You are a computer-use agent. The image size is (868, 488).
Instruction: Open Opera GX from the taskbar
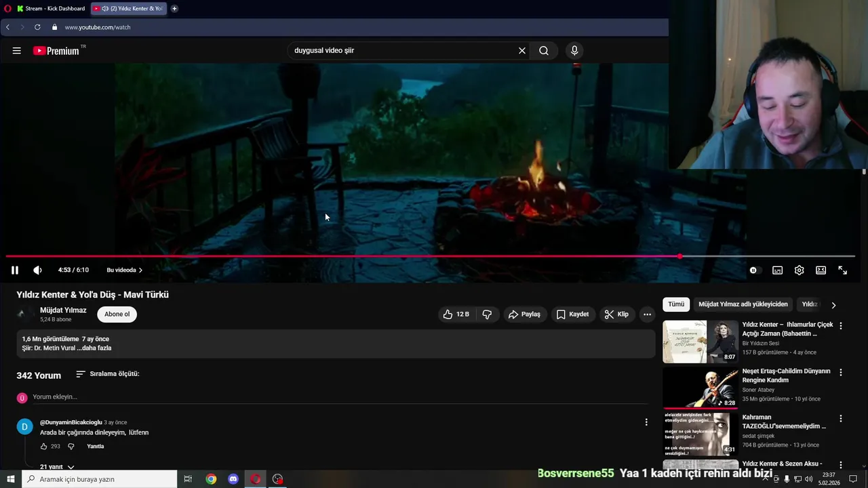click(256, 479)
